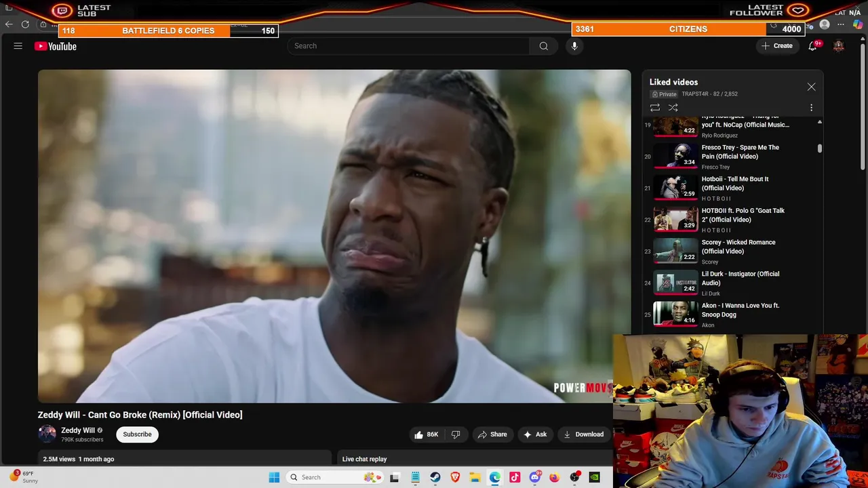Viewport: 868px width, 488px height.
Task: Open Task View from taskbar
Action: pos(395,477)
